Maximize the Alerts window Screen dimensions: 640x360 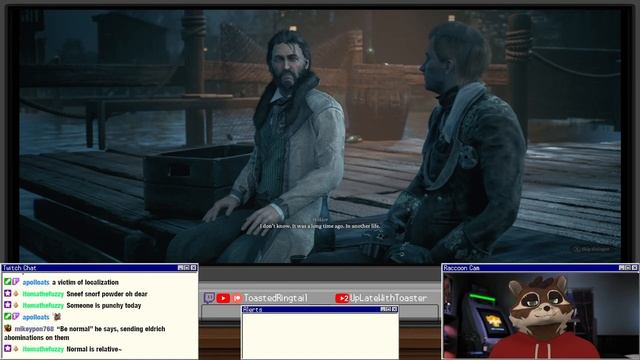coord(388,309)
